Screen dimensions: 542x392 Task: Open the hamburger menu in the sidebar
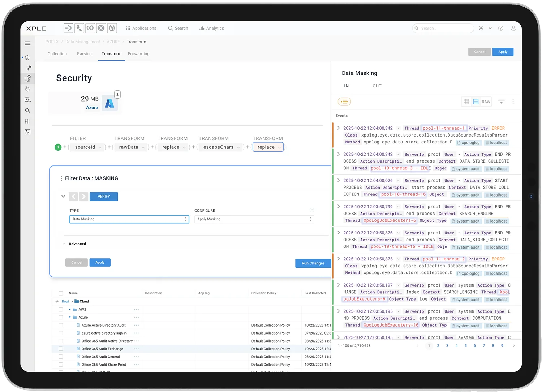pos(27,43)
